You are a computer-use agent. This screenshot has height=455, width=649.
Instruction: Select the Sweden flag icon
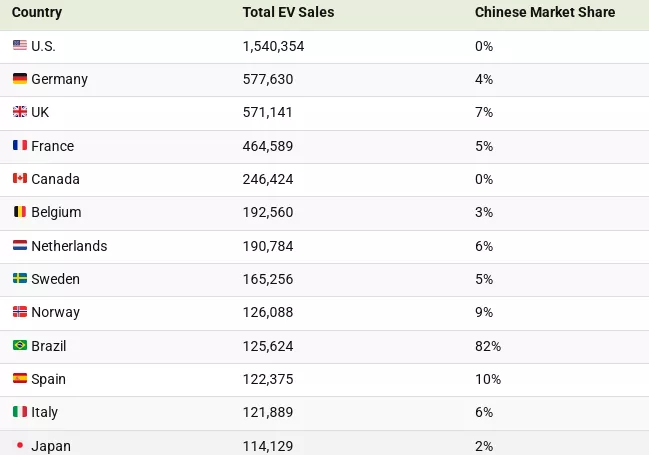(19, 279)
